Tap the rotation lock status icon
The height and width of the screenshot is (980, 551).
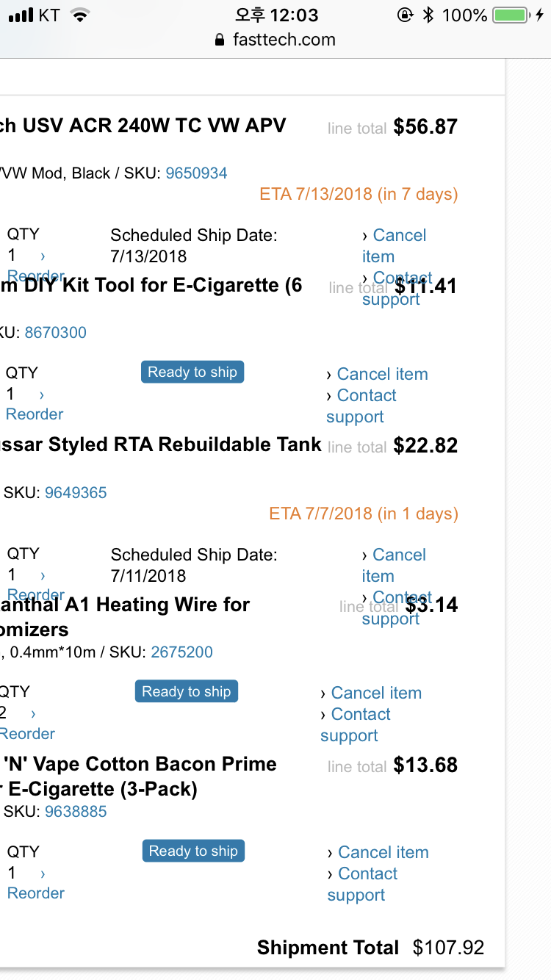point(405,15)
